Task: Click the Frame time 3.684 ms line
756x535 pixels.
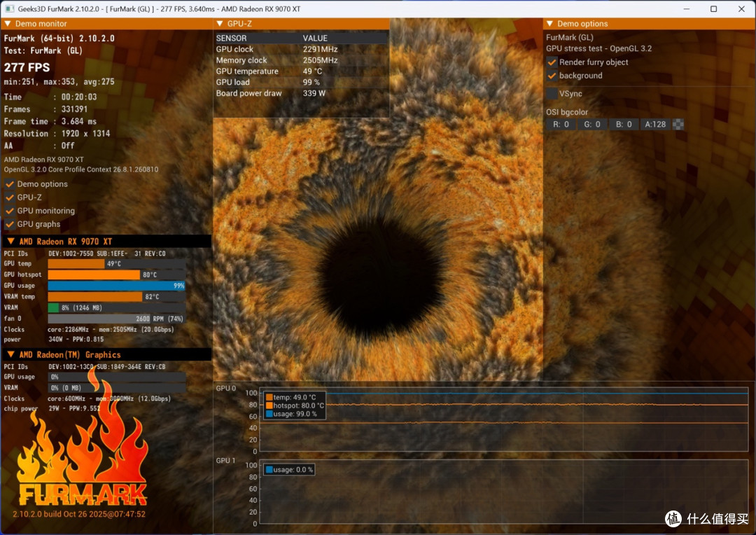Action: [50, 122]
